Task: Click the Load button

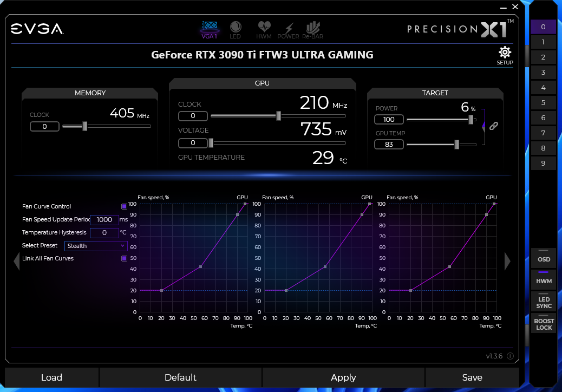Action: (x=51, y=377)
